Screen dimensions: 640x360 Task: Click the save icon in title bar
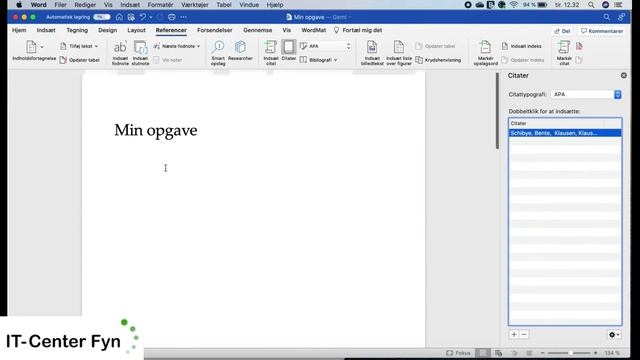pyautogui.click(x=131, y=17)
